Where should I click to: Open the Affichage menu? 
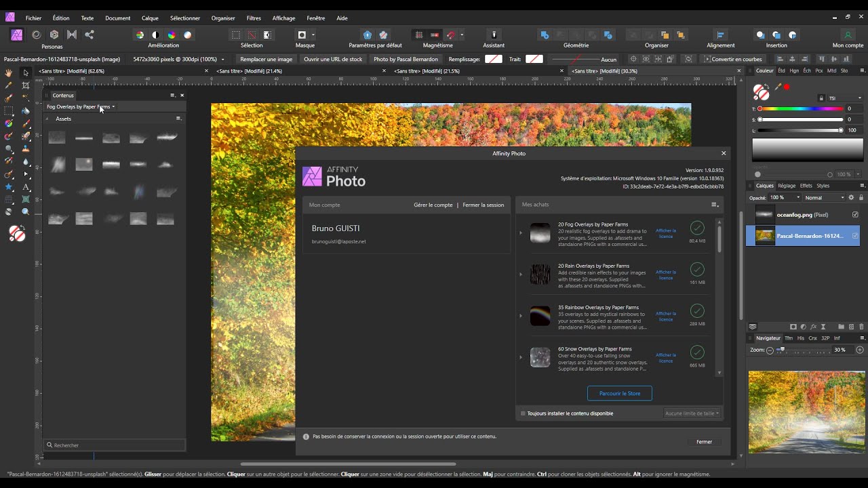point(283,18)
